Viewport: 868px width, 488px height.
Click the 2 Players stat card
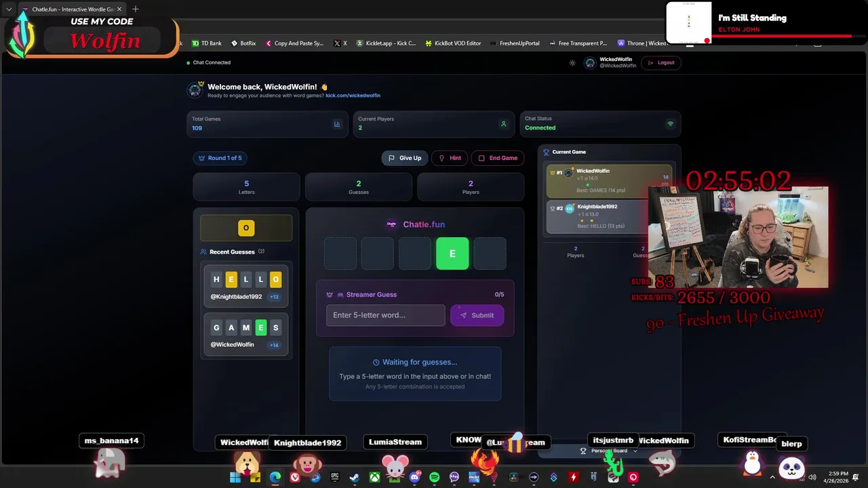(471, 187)
